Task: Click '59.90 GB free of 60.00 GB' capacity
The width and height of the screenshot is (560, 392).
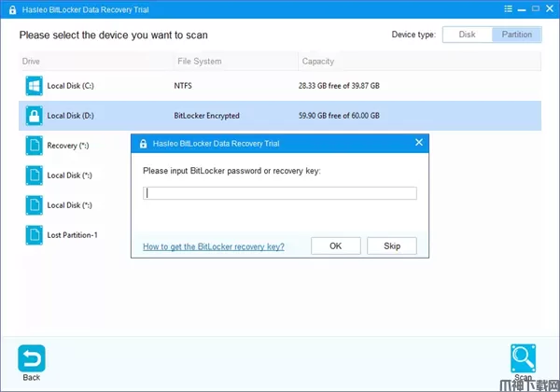Action: click(339, 116)
